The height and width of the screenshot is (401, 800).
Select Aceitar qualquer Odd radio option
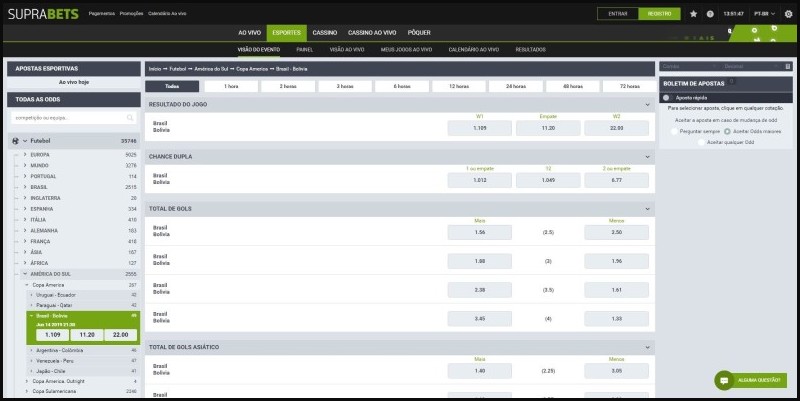point(701,142)
